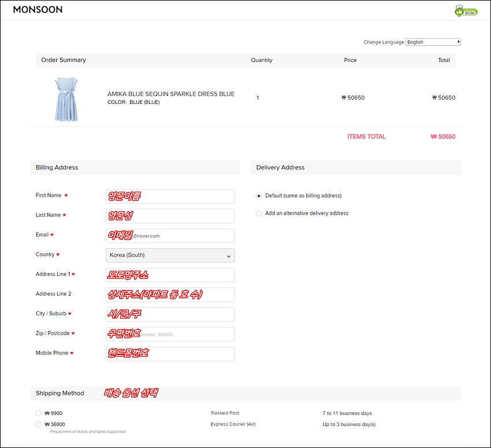491x448 pixels.
Task: Click the Up to 3 business day(s) text
Action: [349, 424]
